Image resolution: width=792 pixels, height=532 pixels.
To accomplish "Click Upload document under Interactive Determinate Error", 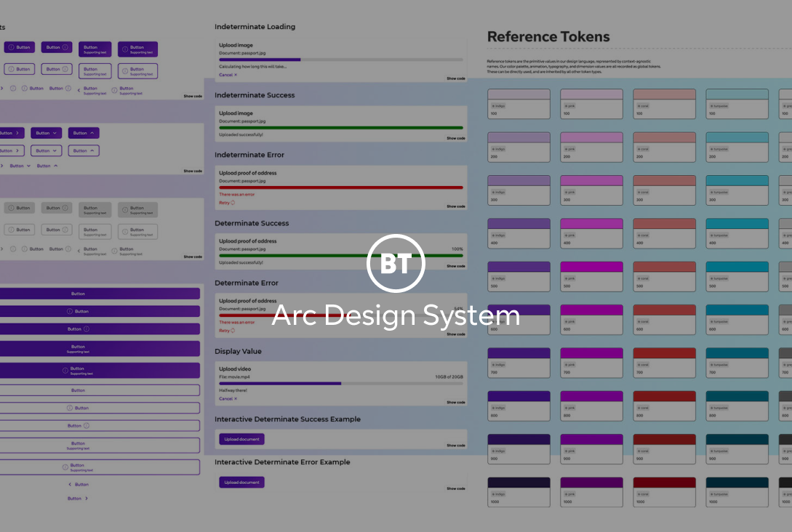I will click(x=241, y=482).
